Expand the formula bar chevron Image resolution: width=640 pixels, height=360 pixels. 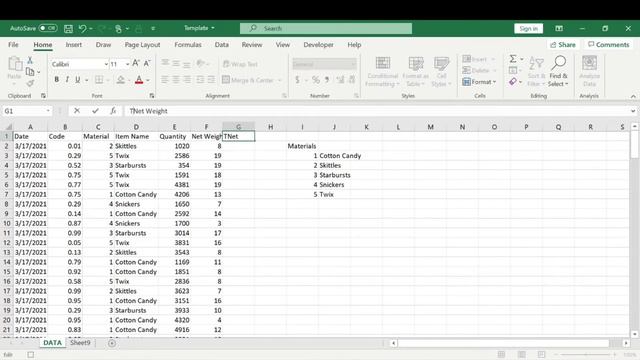(x=633, y=111)
